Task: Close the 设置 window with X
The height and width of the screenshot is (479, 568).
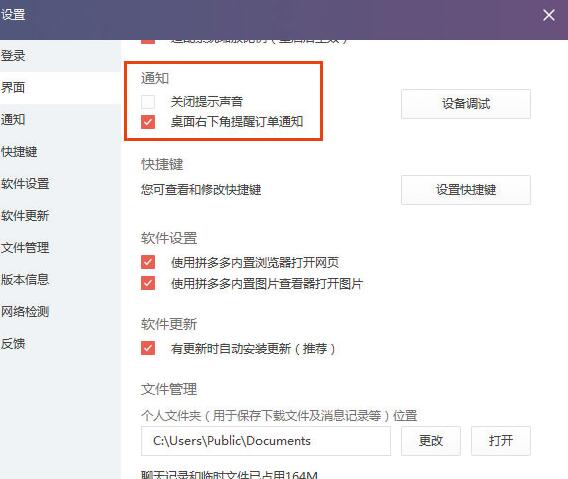Action: coord(548,15)
